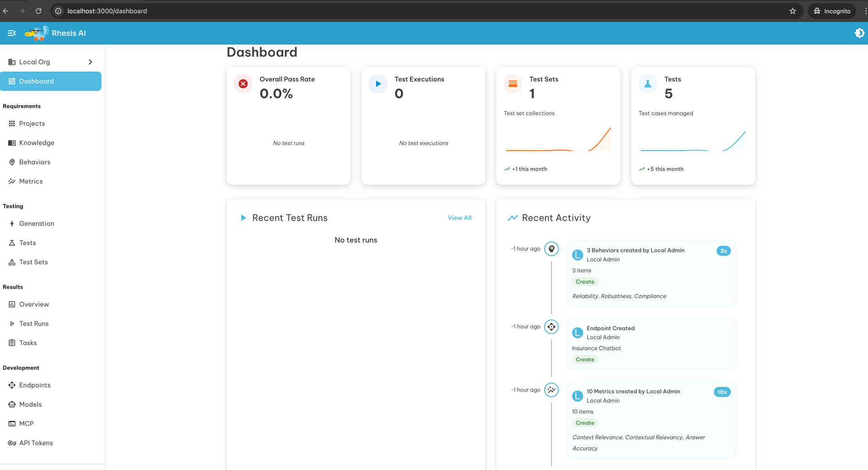The height and width of the screenshot is (470, 868).
Task: Open the Knowledge section
Action: 36,142
